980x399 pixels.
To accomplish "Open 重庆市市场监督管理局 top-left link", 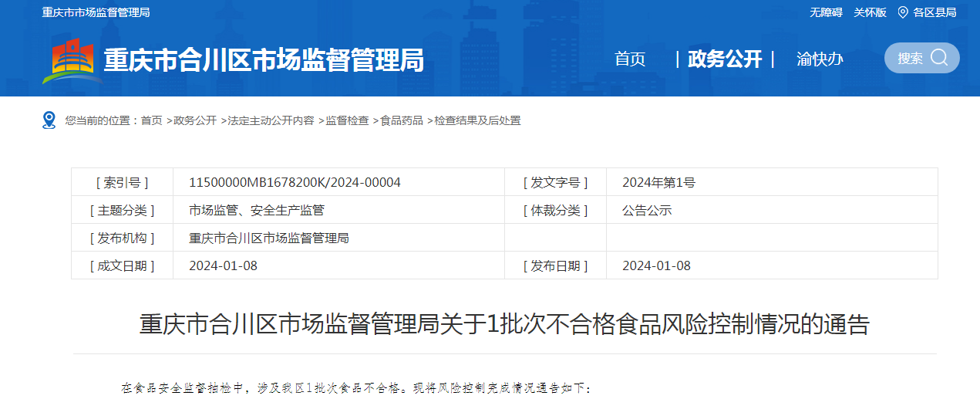I will 96,12.
